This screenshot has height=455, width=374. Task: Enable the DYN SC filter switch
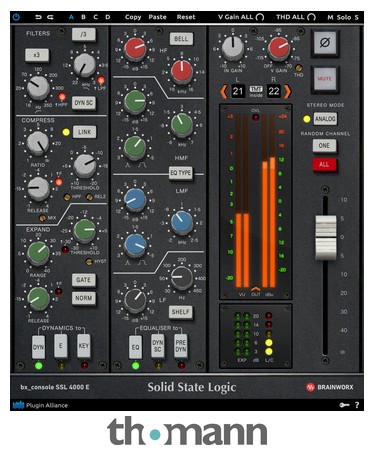(x=84, y=103)
